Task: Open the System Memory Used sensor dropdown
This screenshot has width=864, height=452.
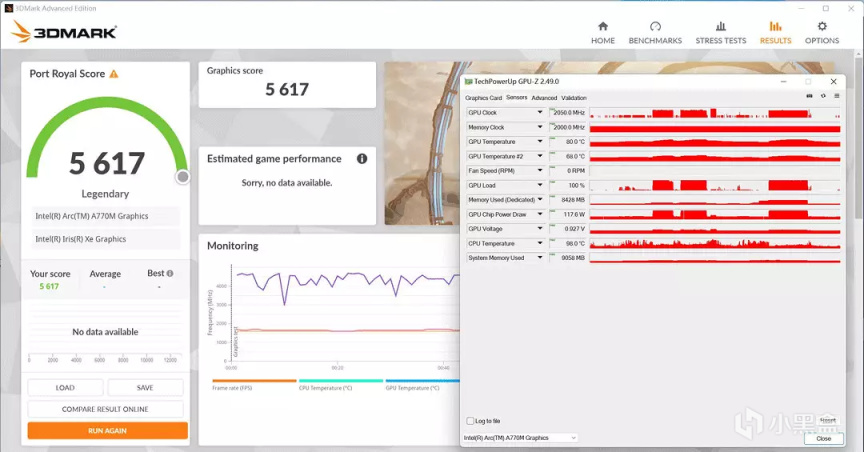Action: [540, 258]
